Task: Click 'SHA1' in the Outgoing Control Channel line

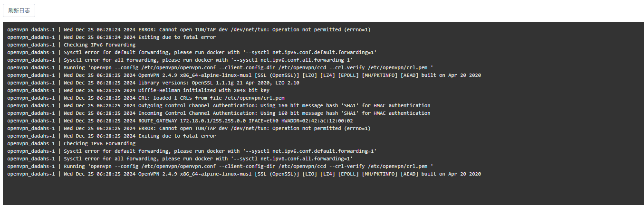Action: click(x=350, y=105)
